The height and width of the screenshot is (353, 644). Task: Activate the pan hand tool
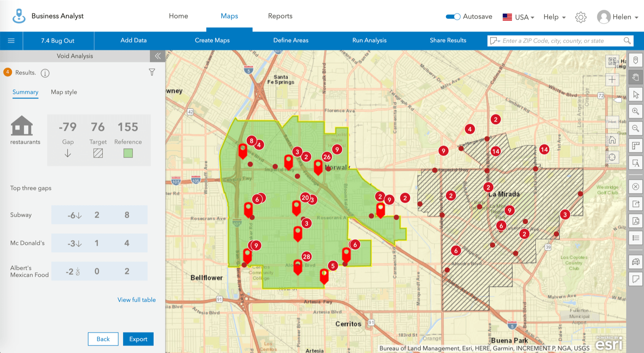pyautogui.click(x=636, y=78)
